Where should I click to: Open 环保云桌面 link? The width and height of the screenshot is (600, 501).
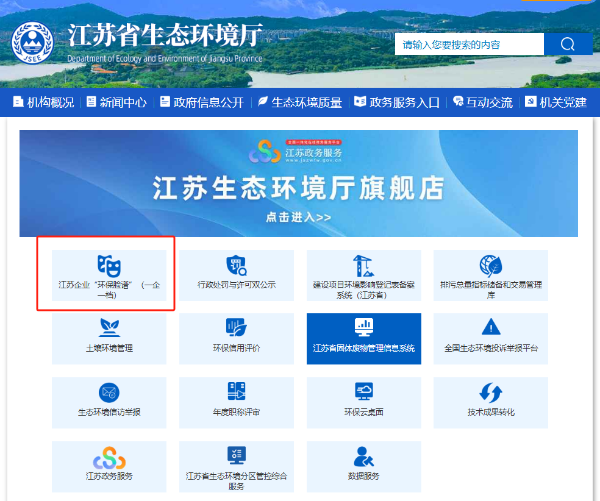pyautogui.click(x=364, y=403)
